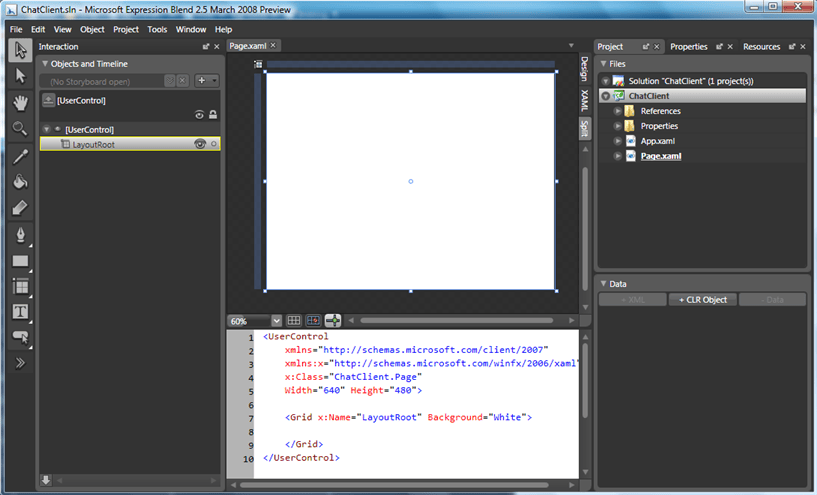Click the Page.xaml file icon in Files
The height and width of the screenshot is (495, 817).
tap(630, 156)
